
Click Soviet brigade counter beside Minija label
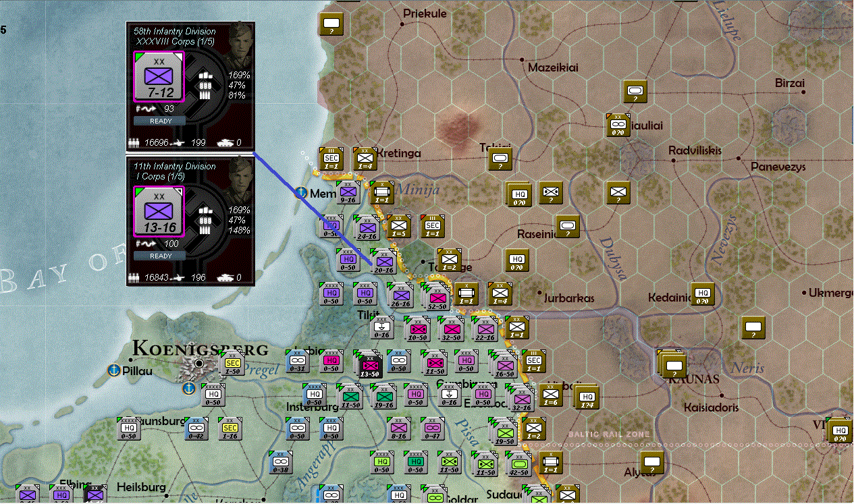pyautogui.click(x=381, y=193)
